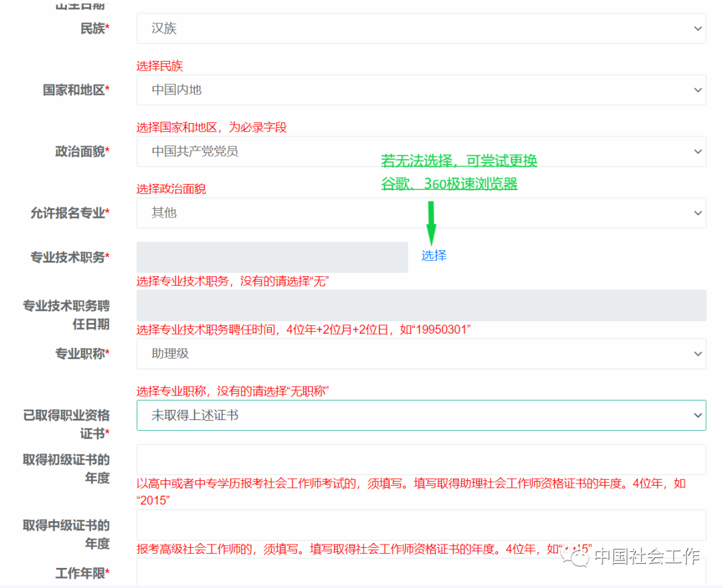Expand the 允许报名专业 dropdown showing 其他
This screenshot has height=588, width=723.
pyautogui.click(x=420, y=213)
